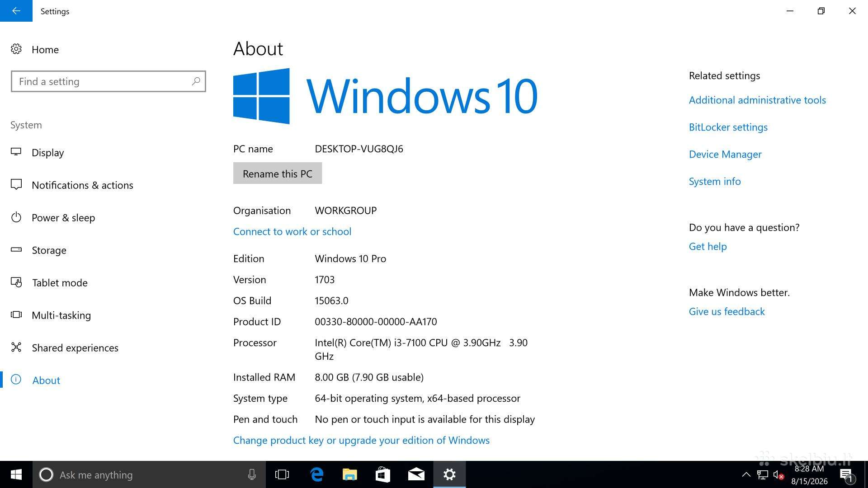Follow Connect to work or school link
Image resolution: width=868 pixels, height=488 pixels.
(x=292, y=231)
